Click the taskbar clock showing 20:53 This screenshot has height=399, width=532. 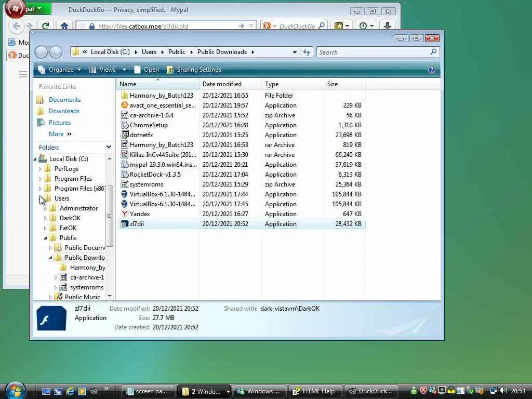click(x=518, y=391)
